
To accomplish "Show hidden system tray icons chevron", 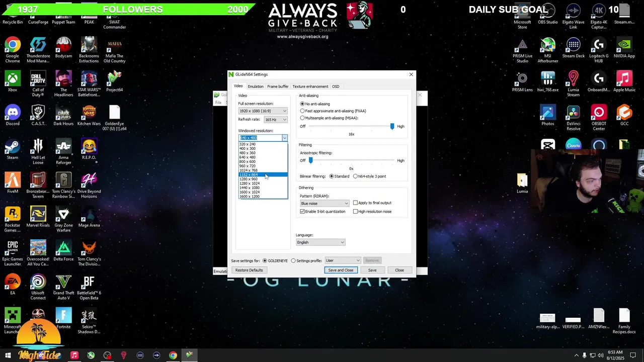I will point(576,355).
